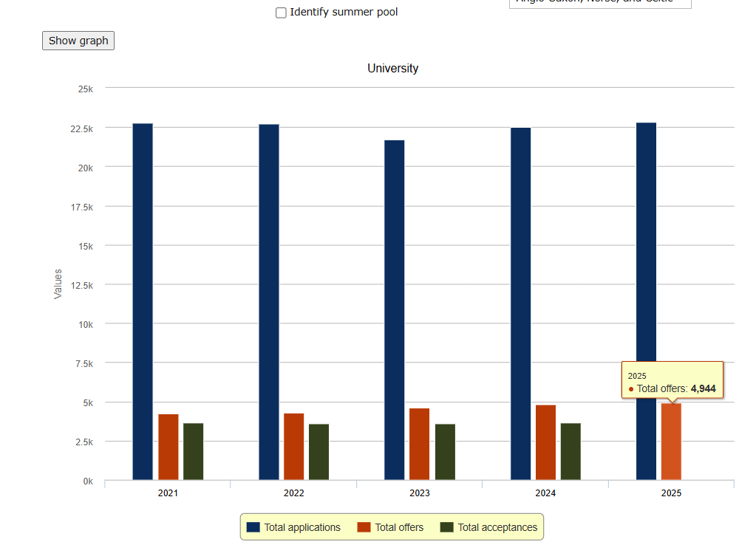This screenshot has height=559, width=756.
Task: Click the 2023 x-axis year label
Action: (x=420, y=493)
